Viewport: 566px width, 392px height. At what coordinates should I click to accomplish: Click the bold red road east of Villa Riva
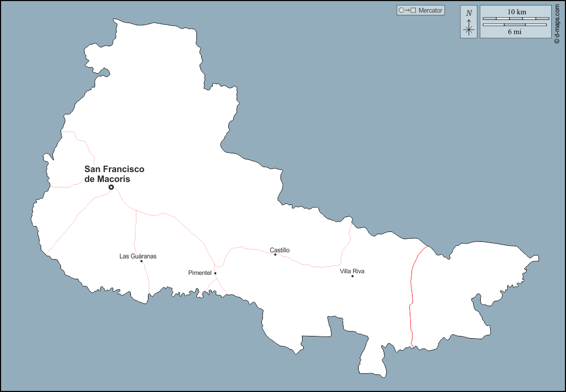411,297
